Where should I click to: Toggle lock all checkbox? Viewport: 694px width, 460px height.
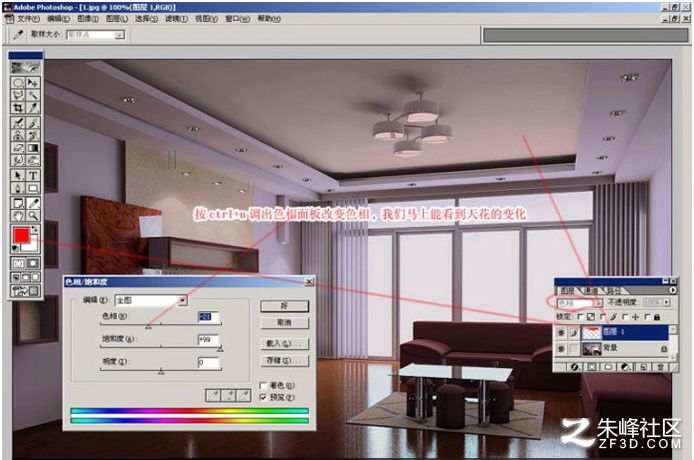(648, 317)
